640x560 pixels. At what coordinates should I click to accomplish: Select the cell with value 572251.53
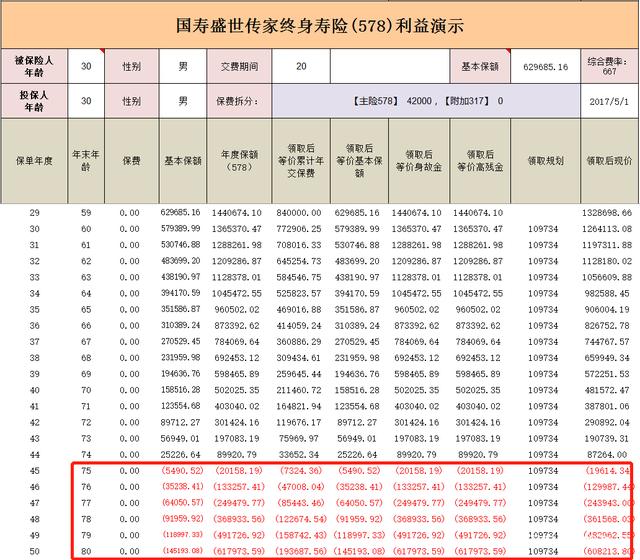tap(607, 374)
